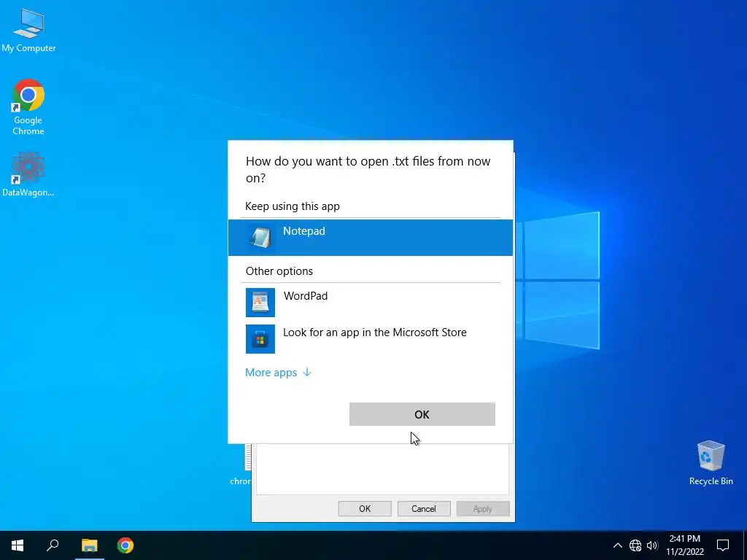Viewport: 747px width, 560px height.
Task: Click the Notepad app icon
Action: [260, 237]
